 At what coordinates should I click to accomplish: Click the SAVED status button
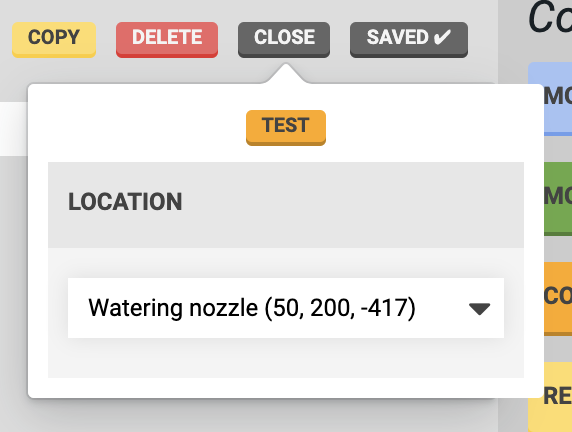[x=409, y=39]
